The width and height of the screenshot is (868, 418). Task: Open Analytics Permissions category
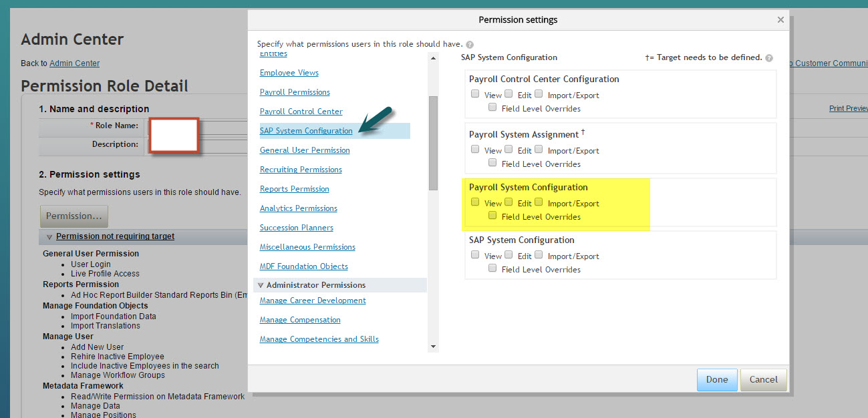(299, 208)
